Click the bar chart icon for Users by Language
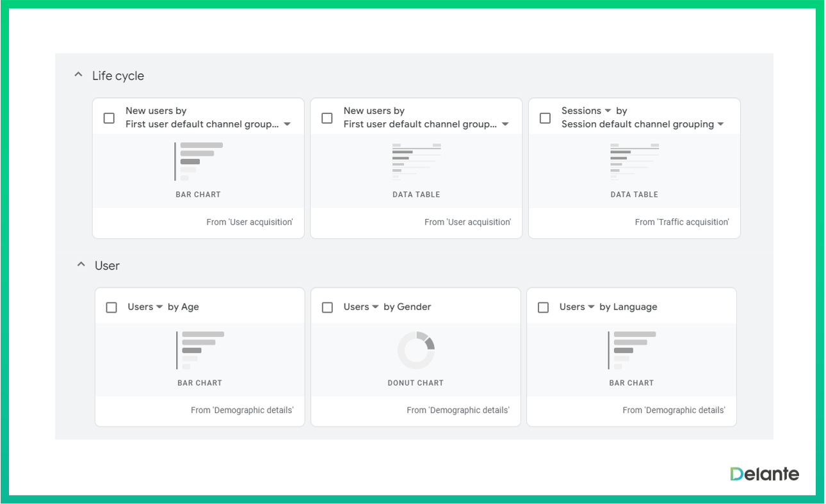The width and height of the screenshot is (826, 504). pyautogui.click(x=631, y=350)
